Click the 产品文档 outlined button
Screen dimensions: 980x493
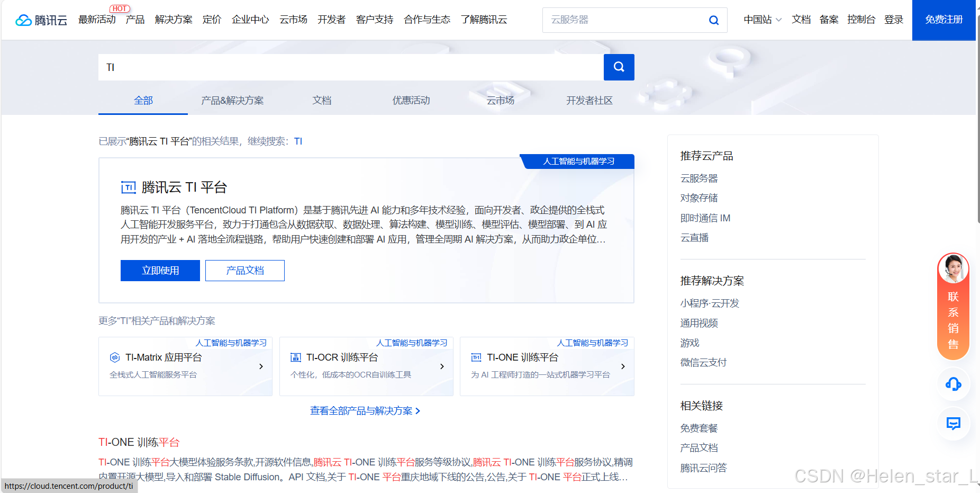click(245, 271)
